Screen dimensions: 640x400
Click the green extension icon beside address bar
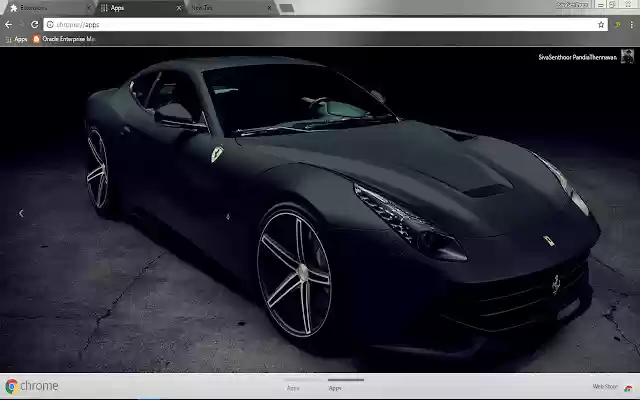tap(618, 25)
